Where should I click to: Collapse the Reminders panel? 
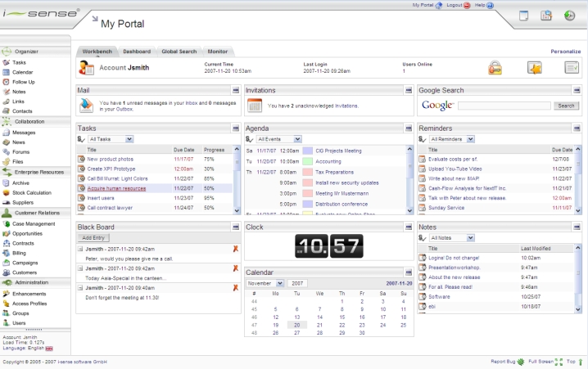(x=577, y=128)
